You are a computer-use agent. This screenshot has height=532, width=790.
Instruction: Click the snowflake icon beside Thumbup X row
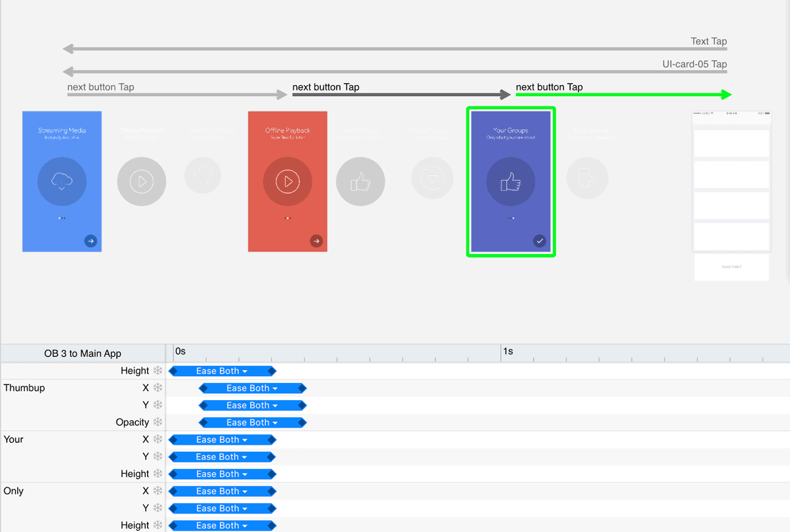158,388
